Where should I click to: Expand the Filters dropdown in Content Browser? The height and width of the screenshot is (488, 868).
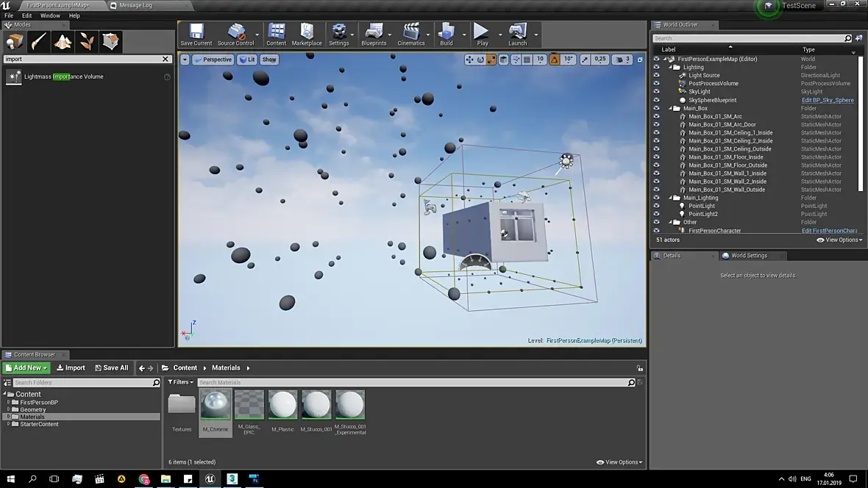pyautogui.click(x=180, y=382)
